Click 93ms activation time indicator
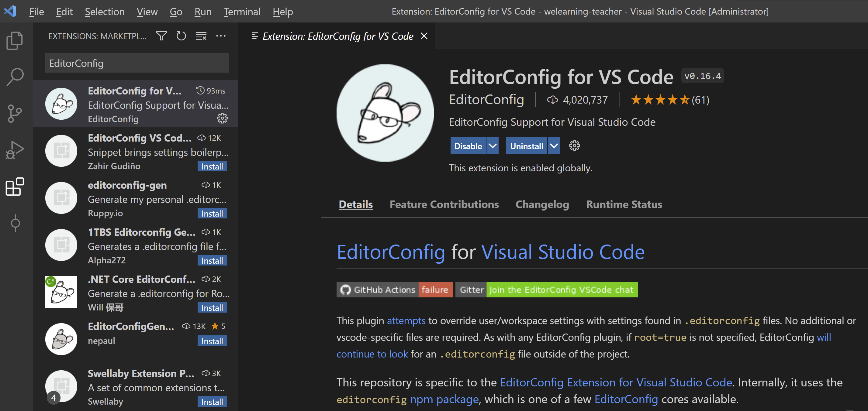This screenshot has width=868, height=411. [x=211, y=91]
